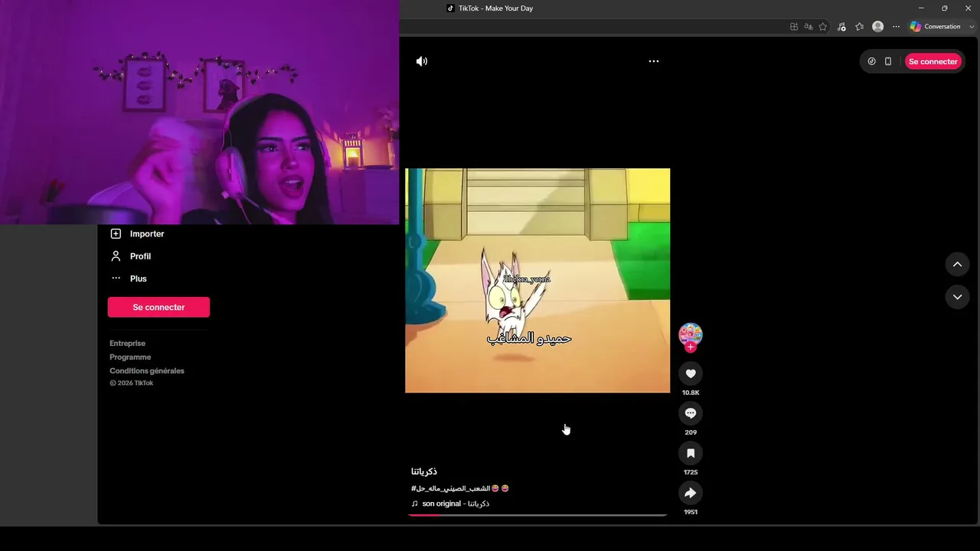980x551 pixels.
Task: Open the Entreprise footer link
Action: (x=127, y=344)
